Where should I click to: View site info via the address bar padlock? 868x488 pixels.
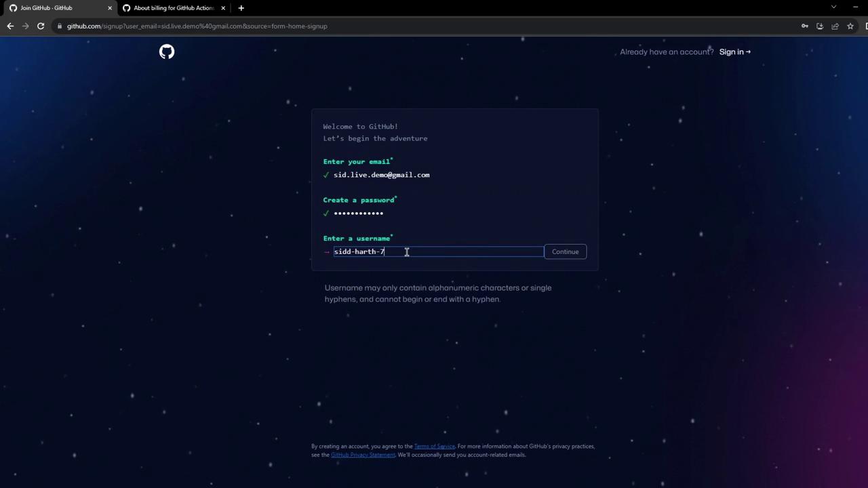[60, 26]
